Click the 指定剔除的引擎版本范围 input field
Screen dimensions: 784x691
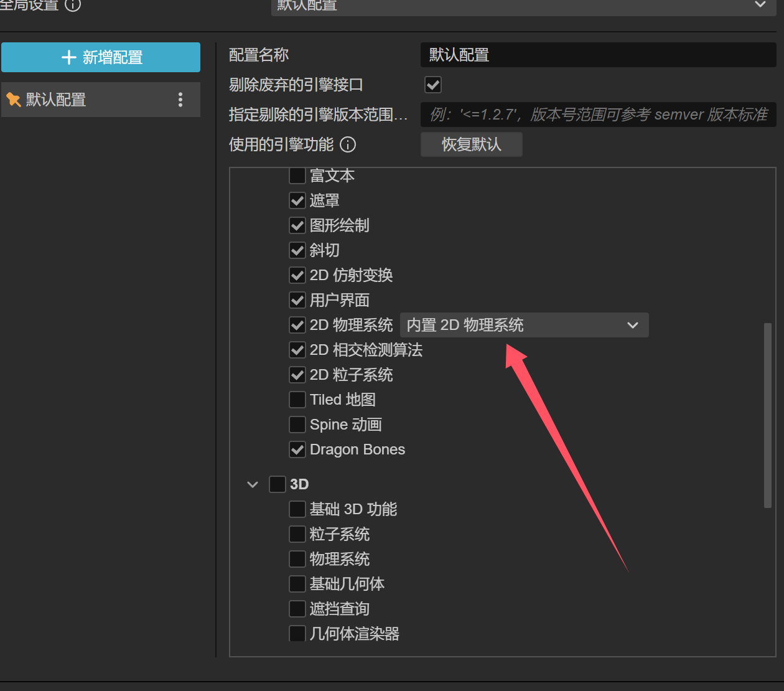pyautogui.click(x=598, y=115)
